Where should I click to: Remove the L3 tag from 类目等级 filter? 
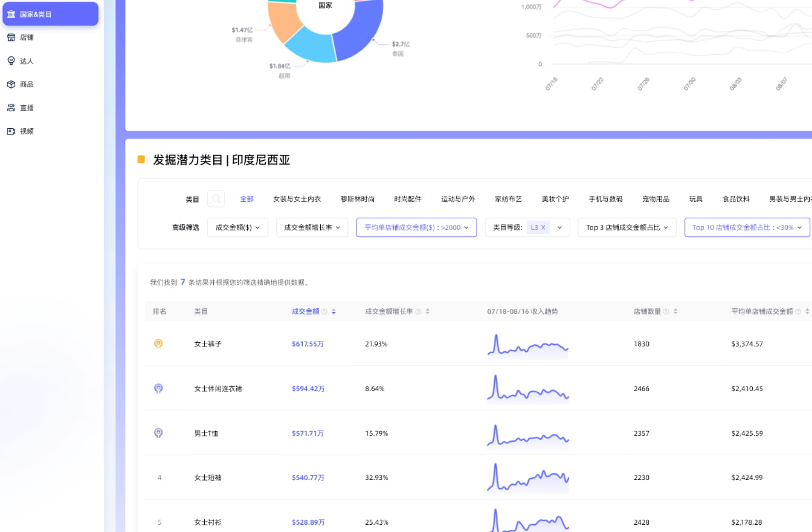543,227
